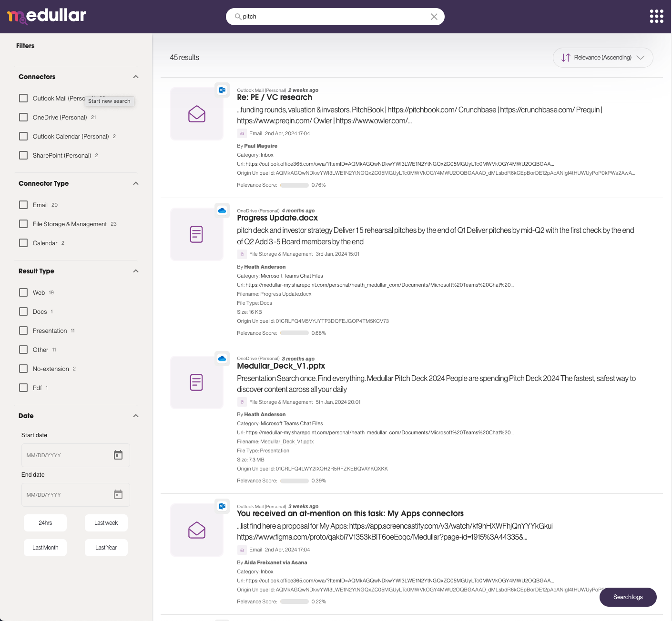Open the Progress Update.docx result title

coord(277,218)
